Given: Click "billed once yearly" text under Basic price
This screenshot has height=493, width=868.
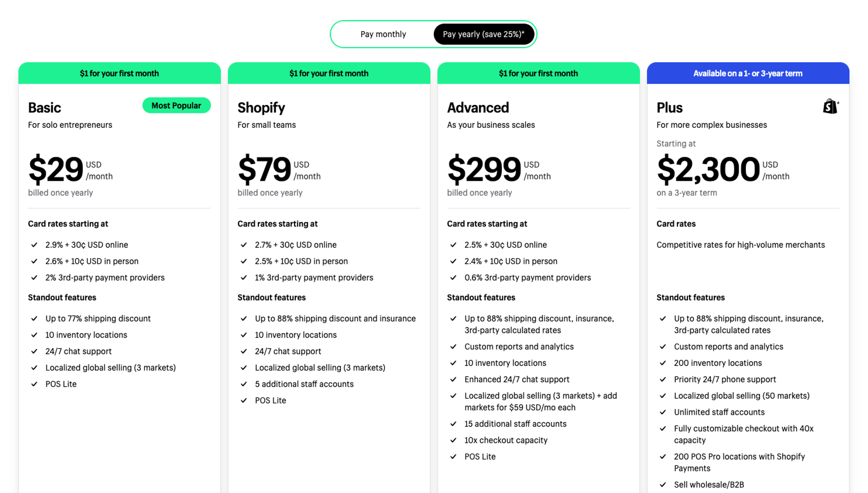Looking at the screenshot, I should pos(60,193).
